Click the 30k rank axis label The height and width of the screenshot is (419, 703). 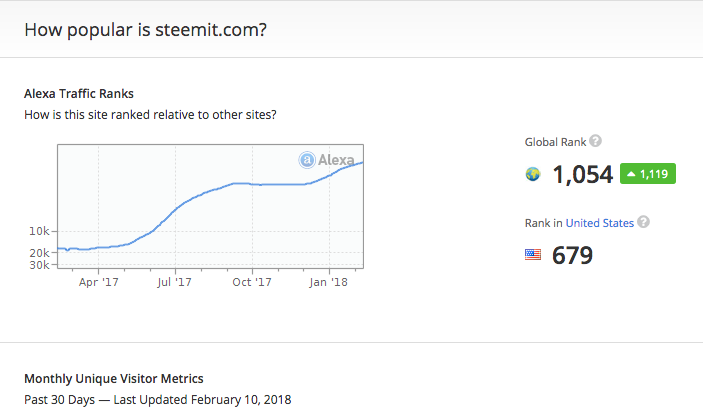pyautogui.click(x=39, y=265)
